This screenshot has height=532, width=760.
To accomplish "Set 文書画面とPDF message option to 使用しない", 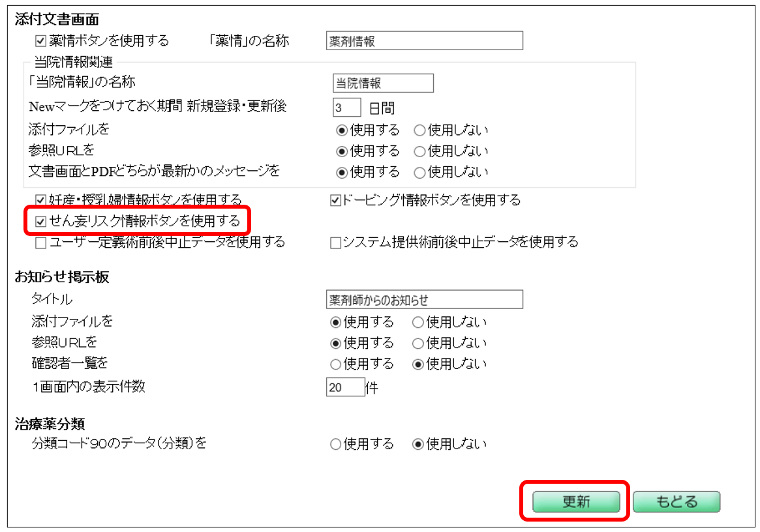I will point(420,173).
